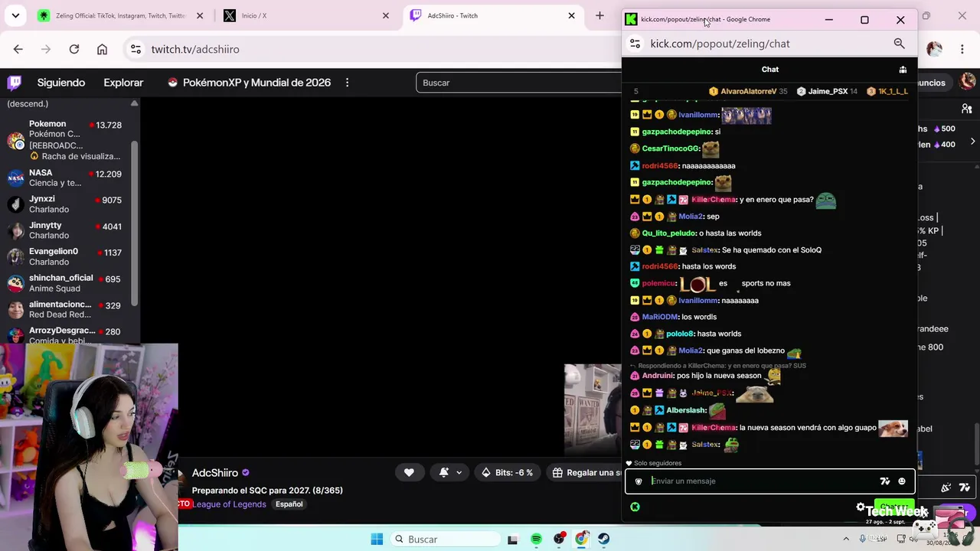Click AlvaroAlatorreV in the chat leaderboard

pyautogui.click(x=749, y=91)
